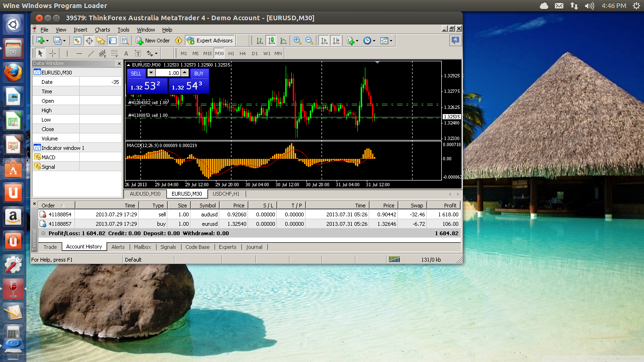Set timeframe to M30

(219, 53)
